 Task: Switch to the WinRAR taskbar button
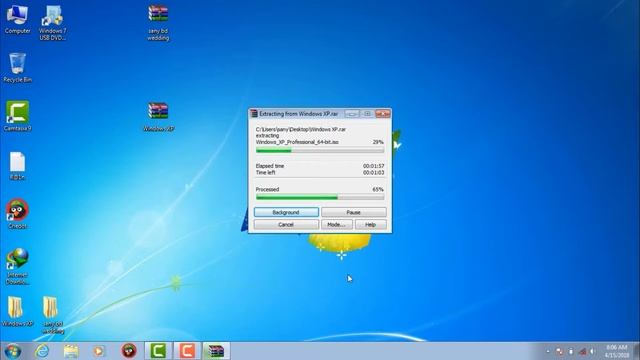[x=216, y=351]
